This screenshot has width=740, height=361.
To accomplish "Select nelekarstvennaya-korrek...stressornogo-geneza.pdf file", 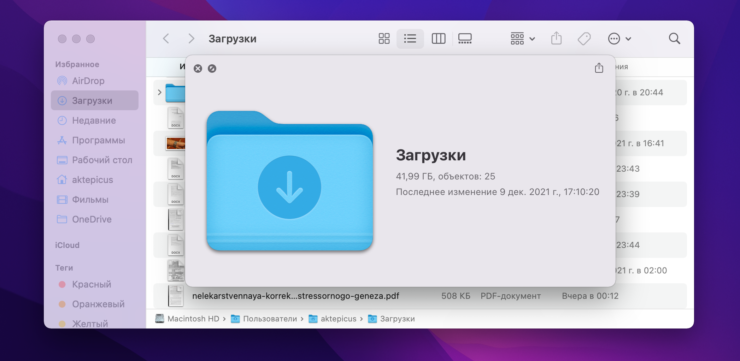I will click(296, 296).
